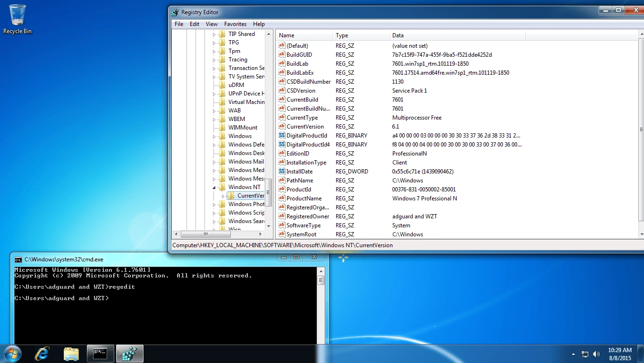
Task: Click the tree pane horizontal scrollbar thumb
Action: 206,234
